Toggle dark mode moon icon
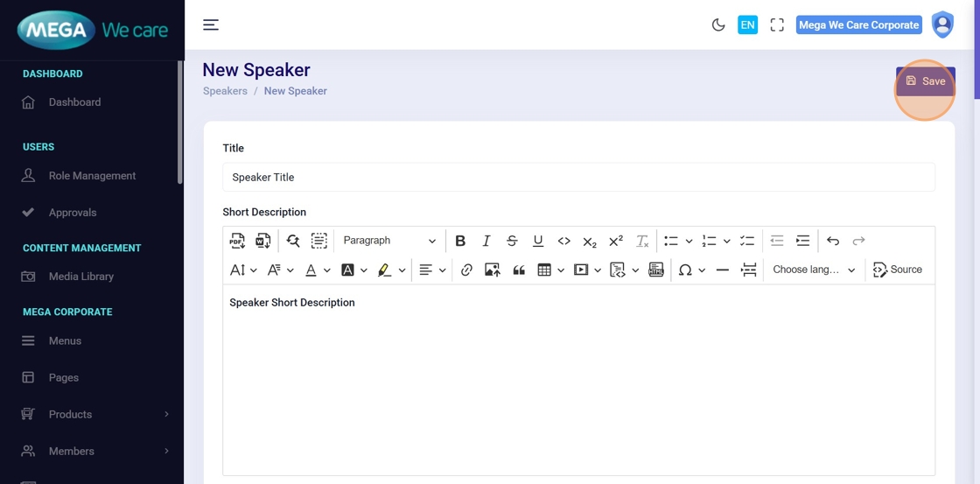Viewport: 980px width, 484px height. (x=718, y=25)
